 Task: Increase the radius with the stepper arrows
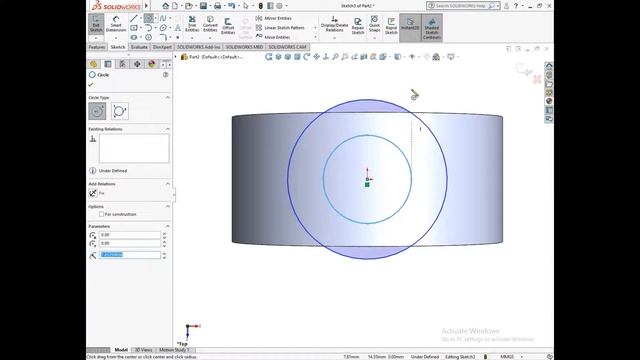pyautogui.click(x=164, y=253)
